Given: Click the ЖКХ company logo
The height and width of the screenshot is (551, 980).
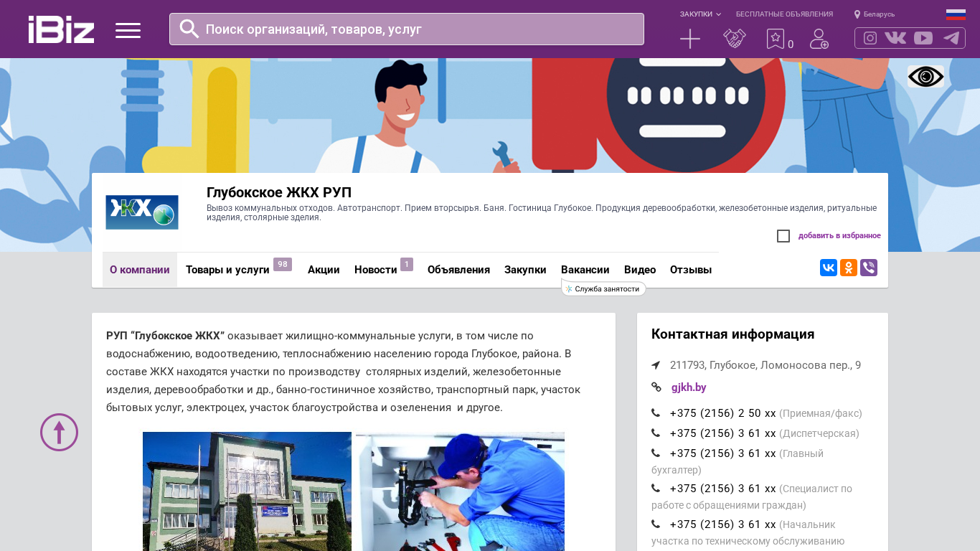Looking at the screenshot, I should click(142, 212).
